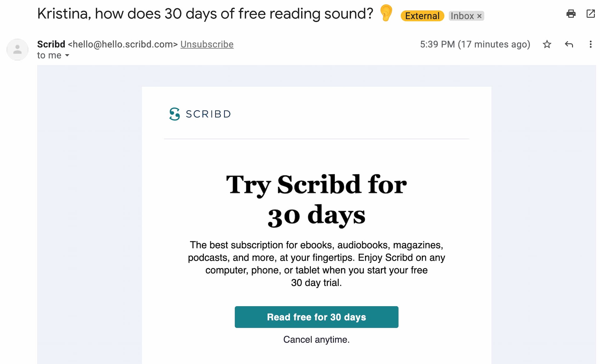600x364 pixels.
Task: Click the sender's profile avatar
Action: click(x=17, y=50)
